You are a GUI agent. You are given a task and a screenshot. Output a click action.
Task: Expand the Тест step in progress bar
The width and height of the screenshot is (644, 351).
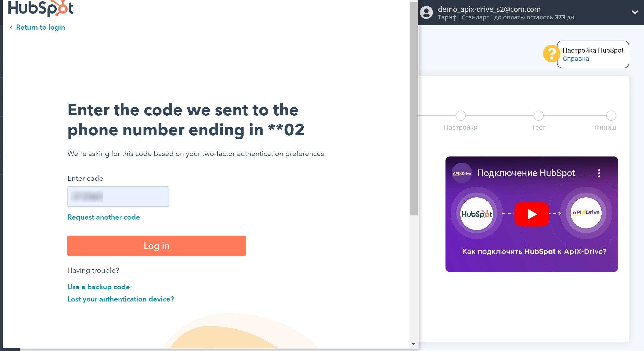pos(539,115)
